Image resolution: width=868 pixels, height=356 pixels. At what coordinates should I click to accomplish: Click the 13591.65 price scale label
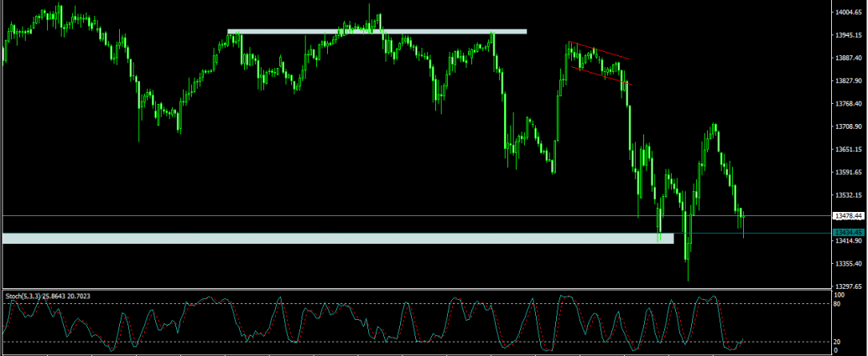pyautogui.click(x=850, y=173)
